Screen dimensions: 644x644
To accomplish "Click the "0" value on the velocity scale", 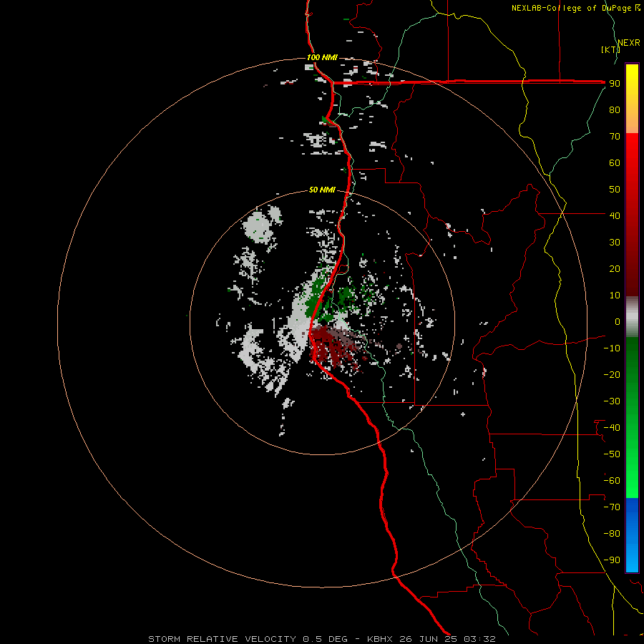I will [618, 321].
